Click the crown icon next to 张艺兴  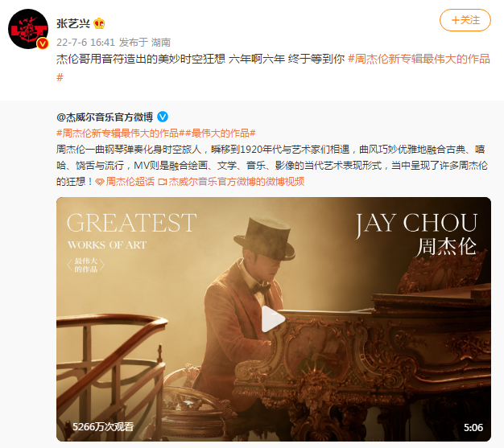click(99, 23)
